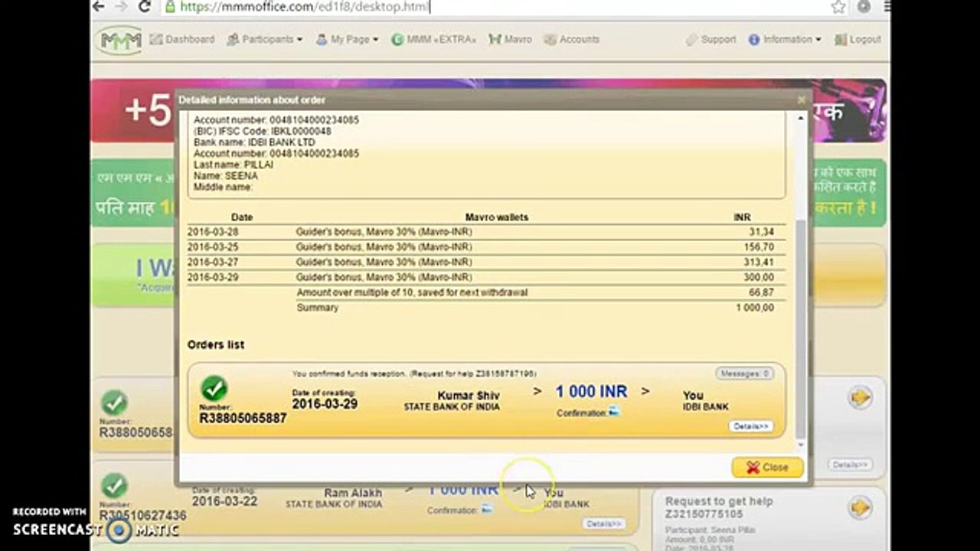
Task: Click the saved amount 66,87
Action: click(762, 292)
